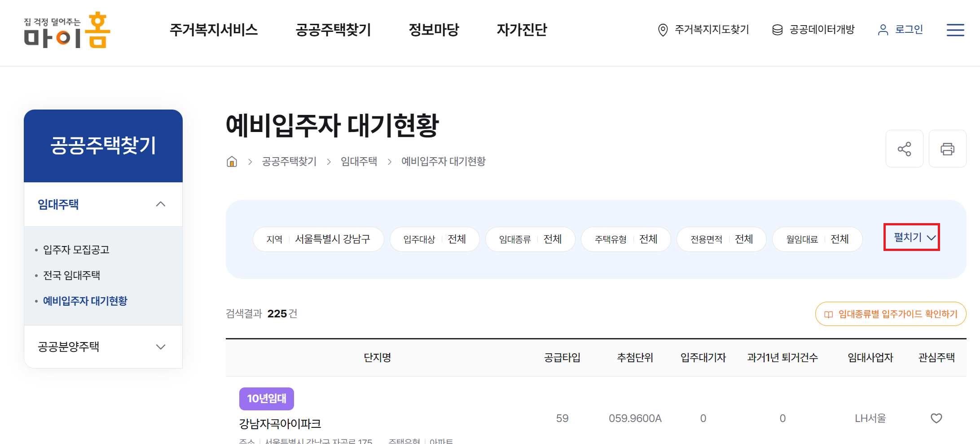Click the 입주대기자 column header
The width and height of the screenshot is (980, 444).
pyautogui.click(x=703, y=357)
